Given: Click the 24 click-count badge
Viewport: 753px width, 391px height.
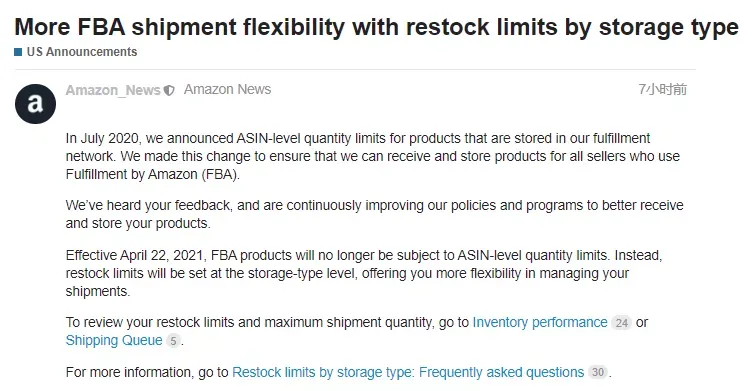Looking at the screenshot, I should click(x=621, y=323).
